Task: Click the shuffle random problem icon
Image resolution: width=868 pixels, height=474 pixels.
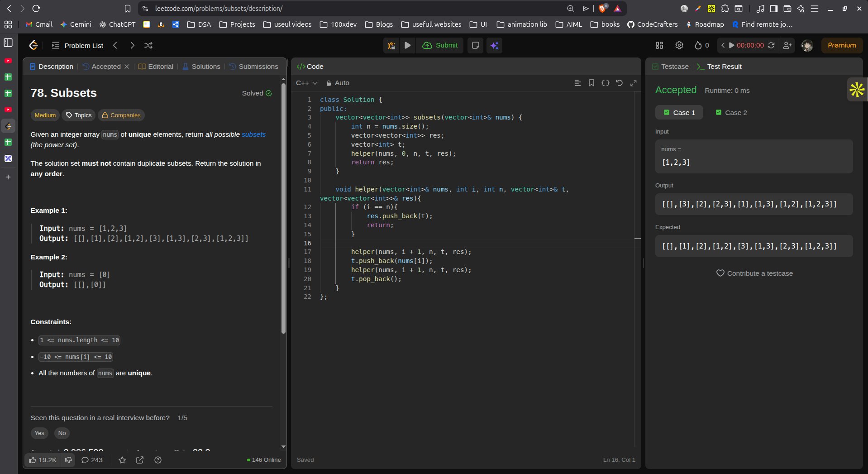Action: (148, 45)
